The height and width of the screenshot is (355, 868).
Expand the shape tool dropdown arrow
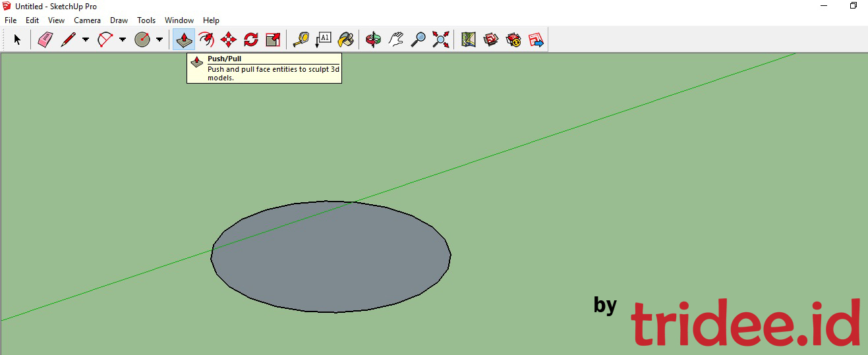159,40
